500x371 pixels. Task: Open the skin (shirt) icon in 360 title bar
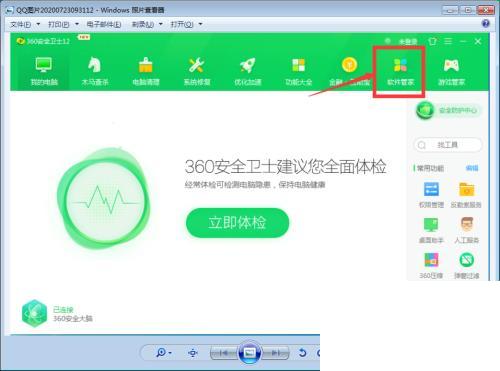point(432,41)
